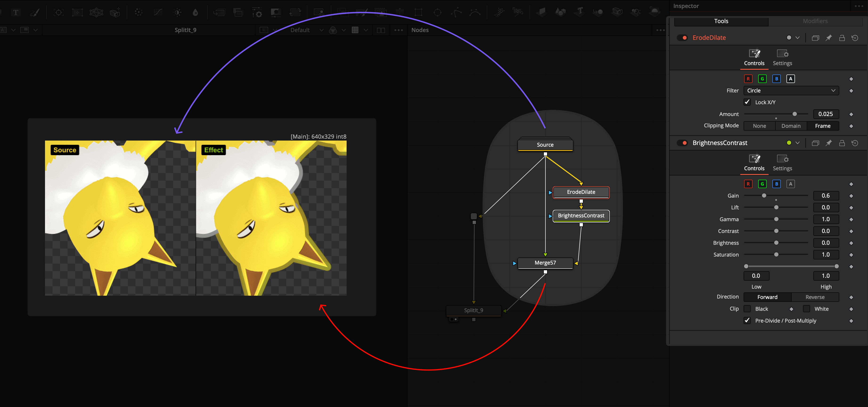This screenshot has height=407, width=868.
Task: Set Clipping Mode to Domain
Action: coord(791,126)
